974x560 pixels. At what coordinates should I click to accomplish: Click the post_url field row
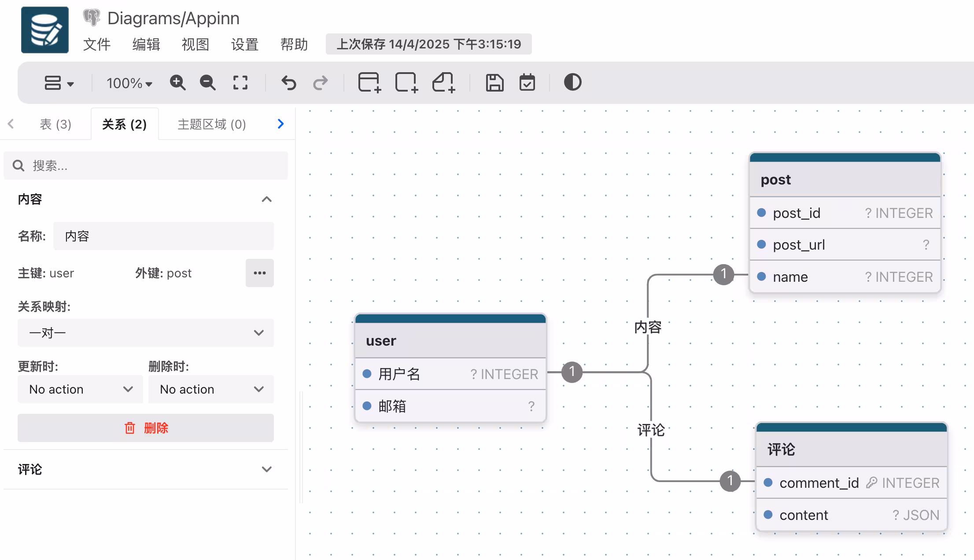point(845,245)
